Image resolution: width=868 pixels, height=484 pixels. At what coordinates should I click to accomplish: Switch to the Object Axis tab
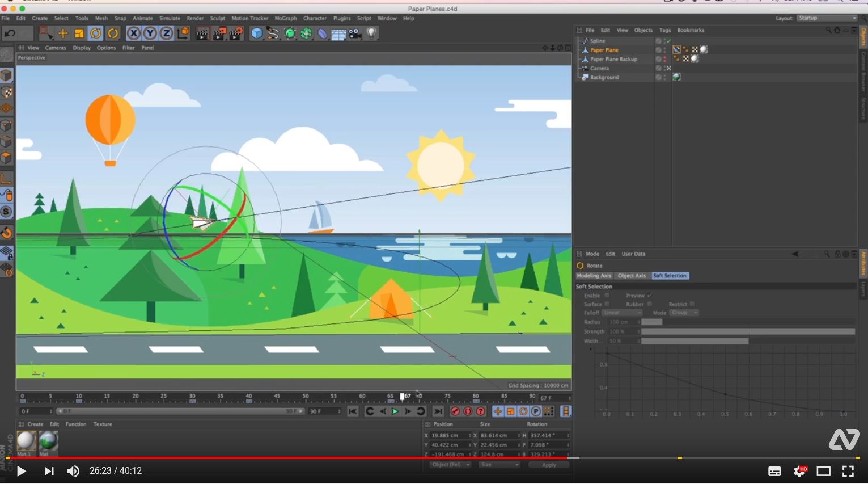click(x=632, y=276)
